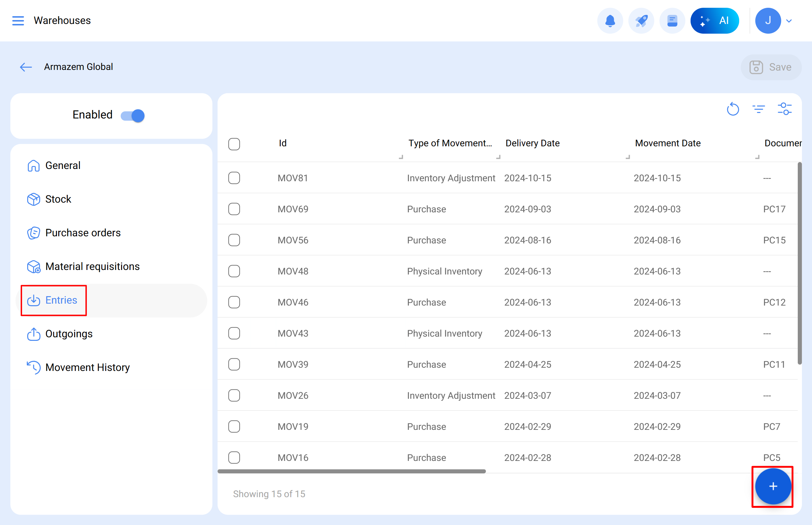Sort by the Movement Date column

click(x=667, y=143)
